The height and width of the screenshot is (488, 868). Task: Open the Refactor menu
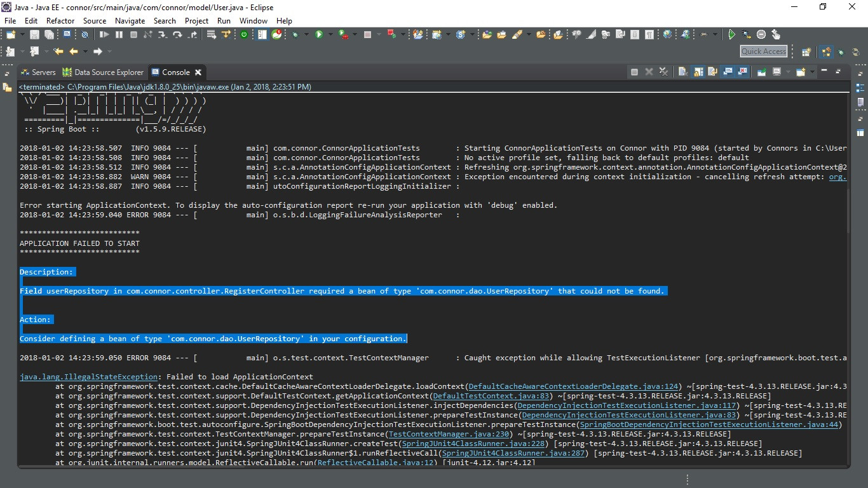point(60,20)
